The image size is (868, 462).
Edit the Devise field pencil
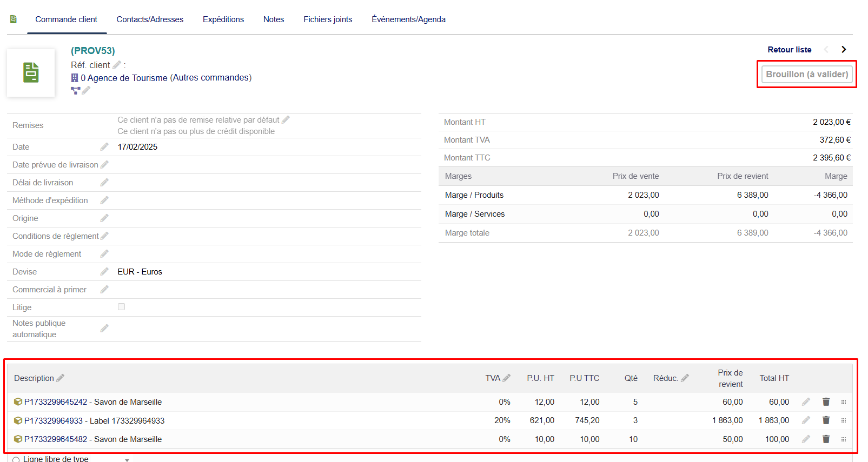pos(104,272)
